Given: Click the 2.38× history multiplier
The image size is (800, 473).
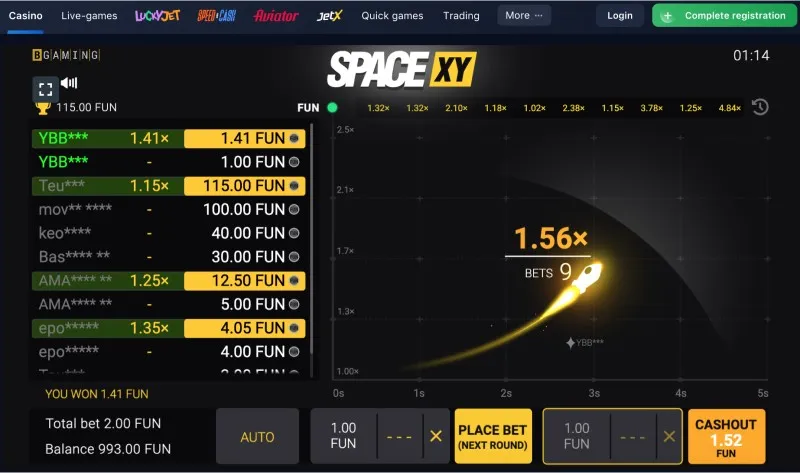Looking at the screenshot, I should pyautogui.click(x=573, y=108).
